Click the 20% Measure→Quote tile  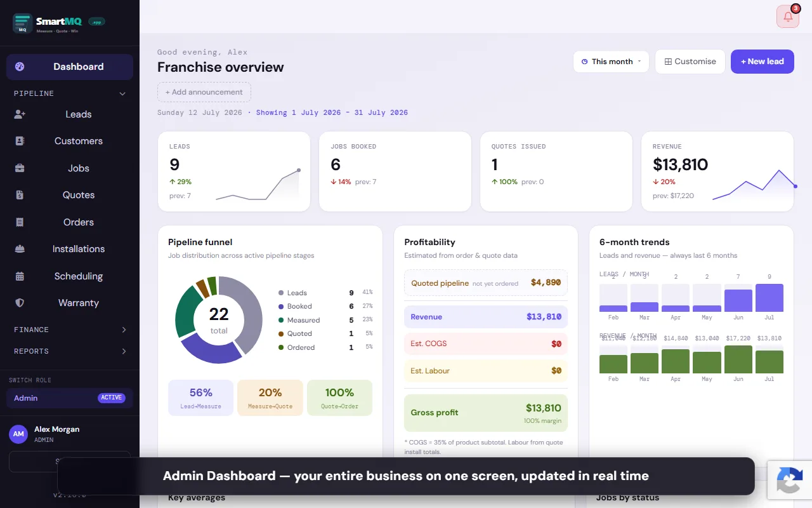click(270, 398)
